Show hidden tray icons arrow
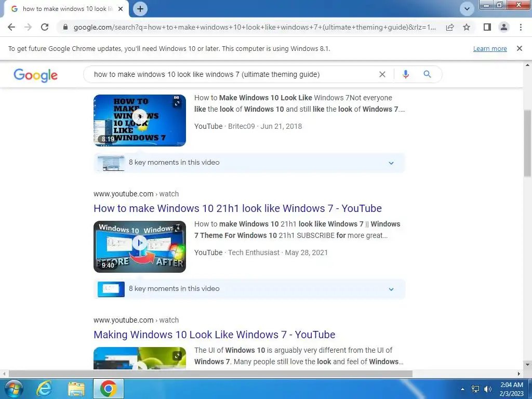 click(462, 389)
